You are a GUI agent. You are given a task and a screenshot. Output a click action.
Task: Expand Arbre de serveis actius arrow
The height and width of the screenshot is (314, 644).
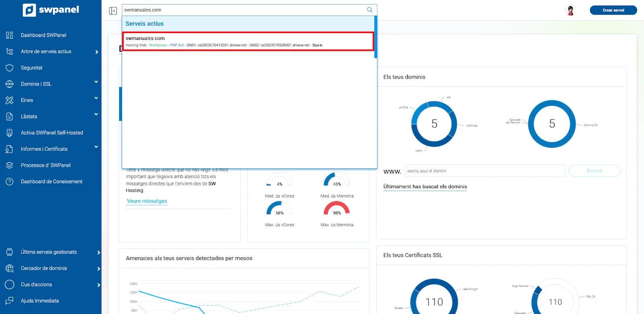coord(97,52)
